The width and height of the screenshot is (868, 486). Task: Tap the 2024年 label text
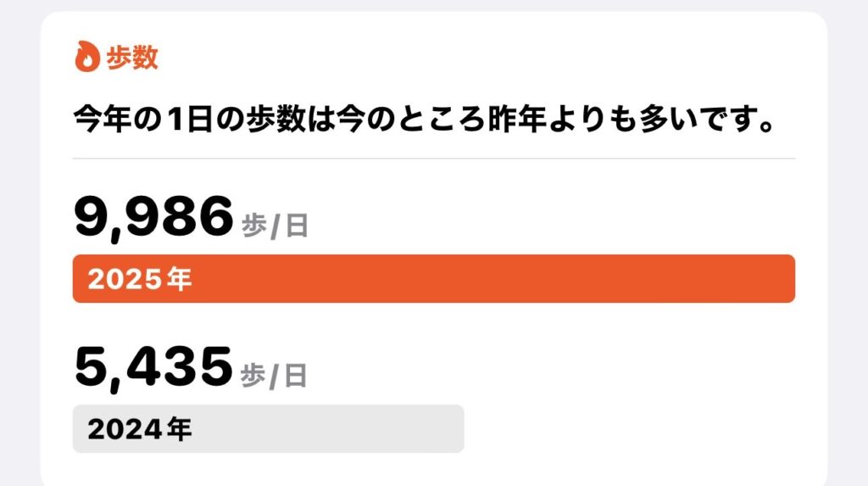pos(140,429)
